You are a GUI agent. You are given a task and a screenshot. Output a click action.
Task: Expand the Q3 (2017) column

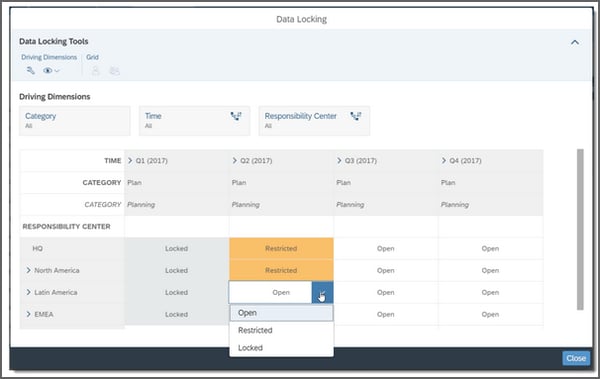point(339,160)
